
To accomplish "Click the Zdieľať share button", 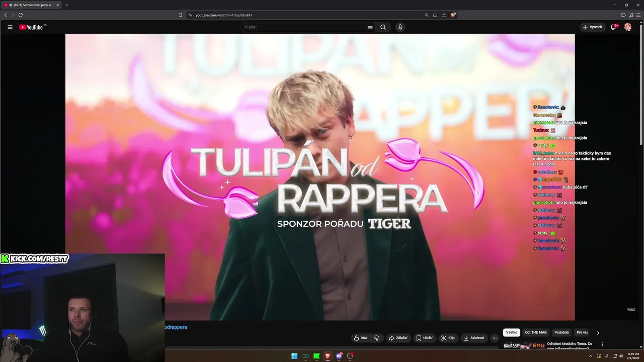I will coord(398,338).
